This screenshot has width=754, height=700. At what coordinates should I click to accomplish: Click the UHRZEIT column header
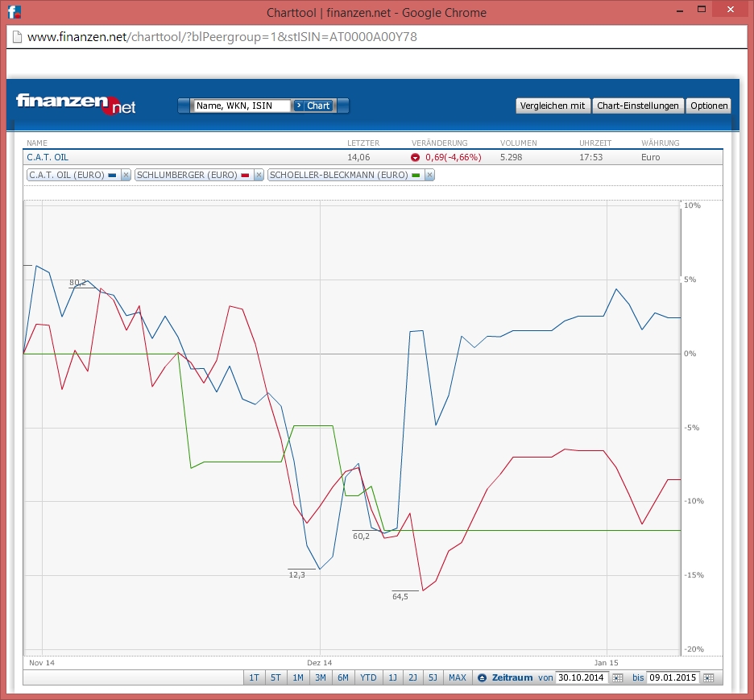(x=595, y=143)
